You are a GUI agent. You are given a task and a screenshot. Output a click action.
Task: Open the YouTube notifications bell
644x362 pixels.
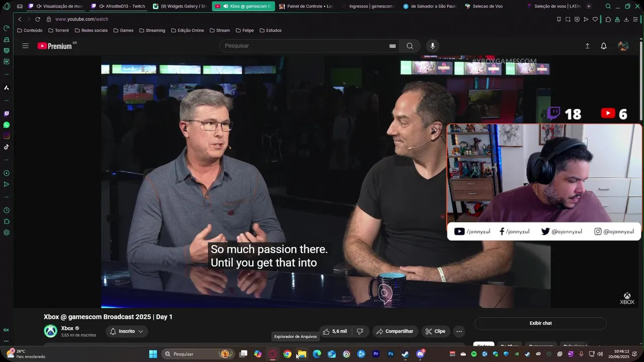coord(604,46)
